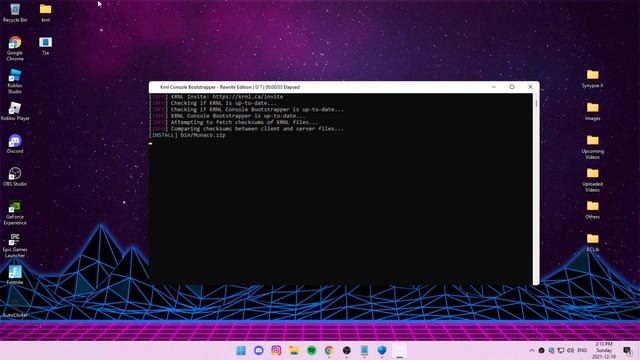Launch Discord from desktop shortcut
The width and height of the screenshot is (640, 360).
(x=15, y=143)
